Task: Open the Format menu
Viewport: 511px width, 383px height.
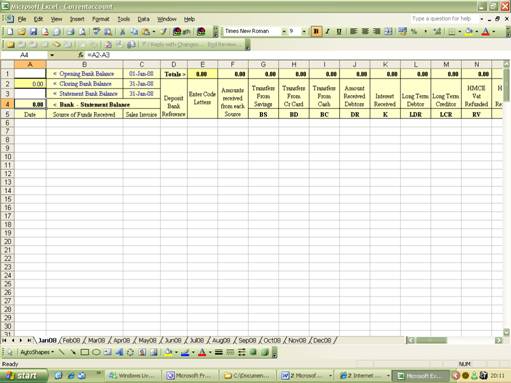Action: pyautogui.click(x=101, y=19)
